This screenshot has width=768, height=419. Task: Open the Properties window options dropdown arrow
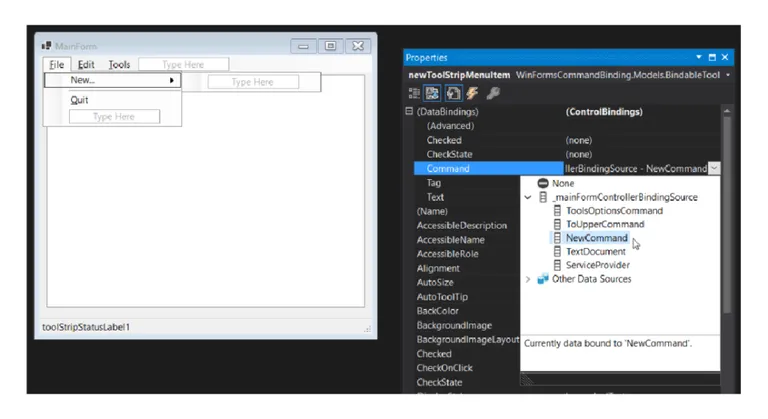pyautogui.click(x=699, y=57)
